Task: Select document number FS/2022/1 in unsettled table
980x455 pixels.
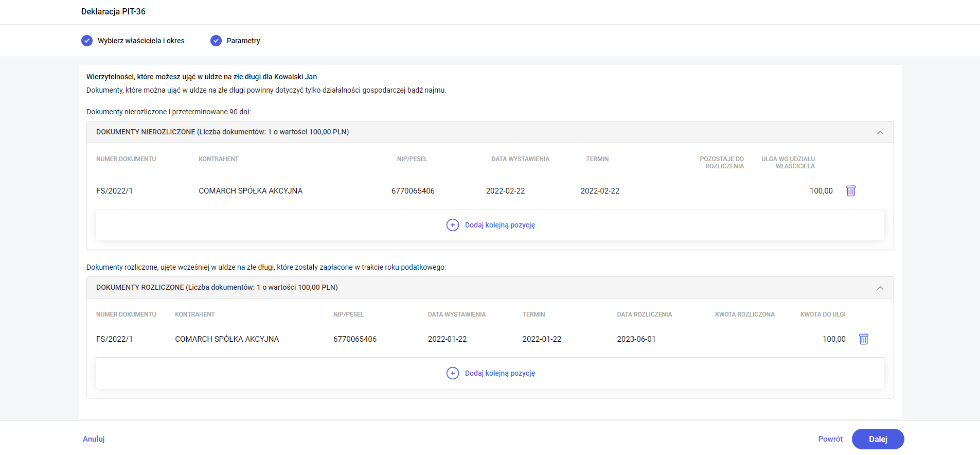Action: point(114,191)
